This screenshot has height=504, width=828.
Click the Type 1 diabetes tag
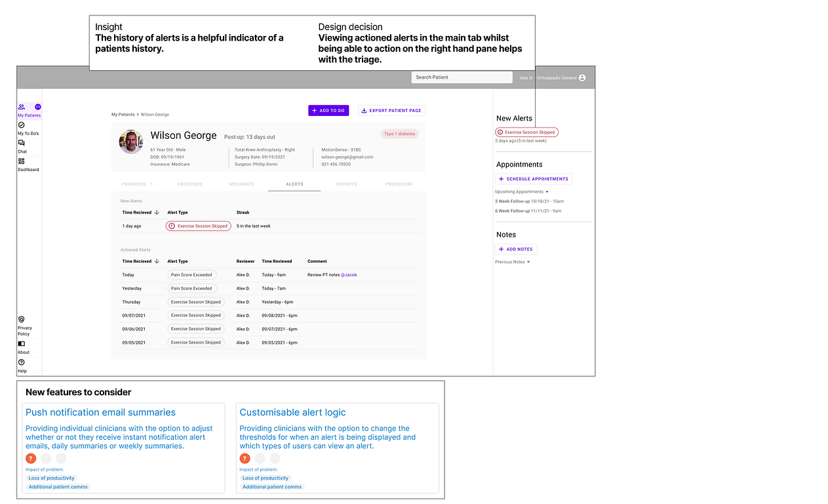399,134
